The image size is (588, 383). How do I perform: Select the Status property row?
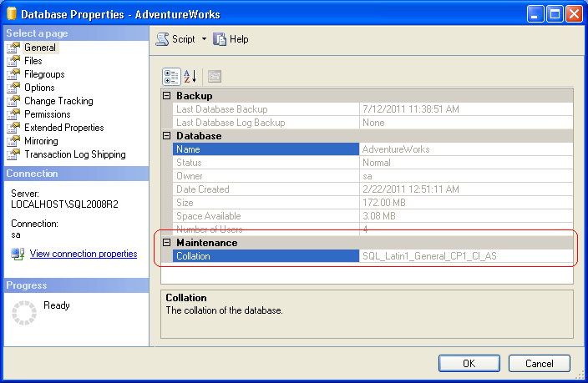[x=373, y=163]
